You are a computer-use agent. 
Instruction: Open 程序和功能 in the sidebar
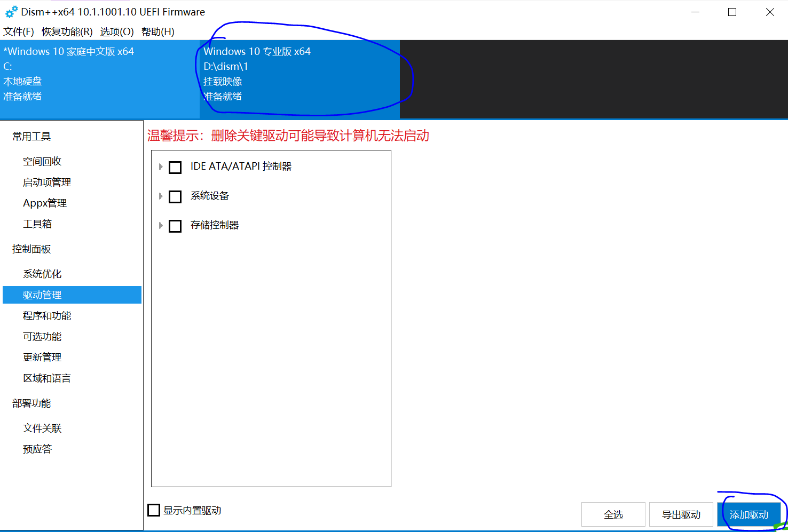click(x=72, y=315)
